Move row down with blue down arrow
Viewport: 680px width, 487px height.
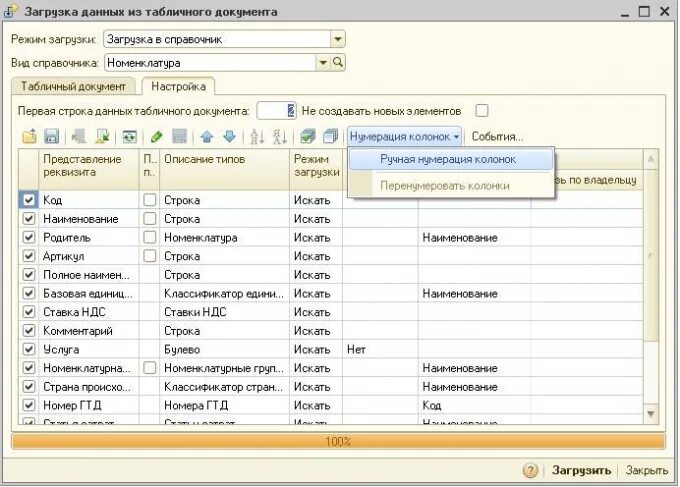point(229,137)
